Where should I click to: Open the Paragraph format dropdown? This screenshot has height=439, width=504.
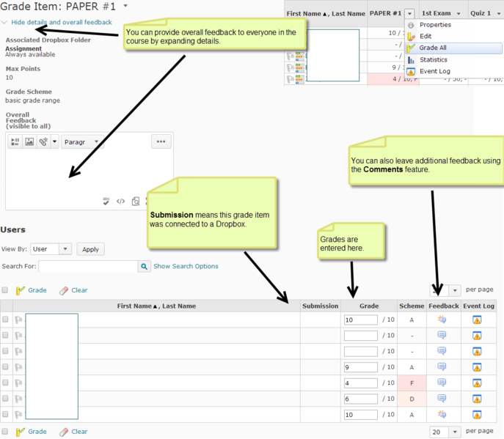81,142
